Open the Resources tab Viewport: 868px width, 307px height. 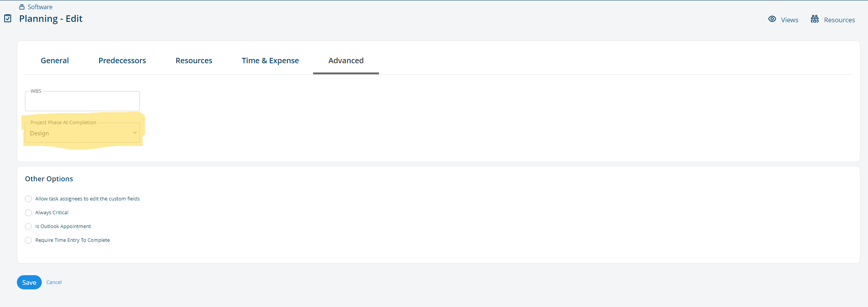click(194, 61)
